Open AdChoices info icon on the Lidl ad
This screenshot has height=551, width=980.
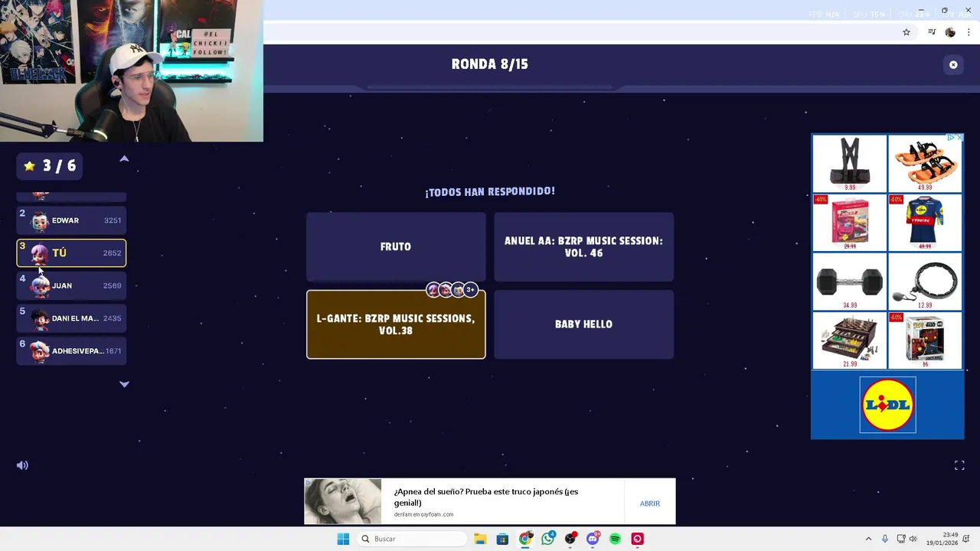tap(952, 138)
